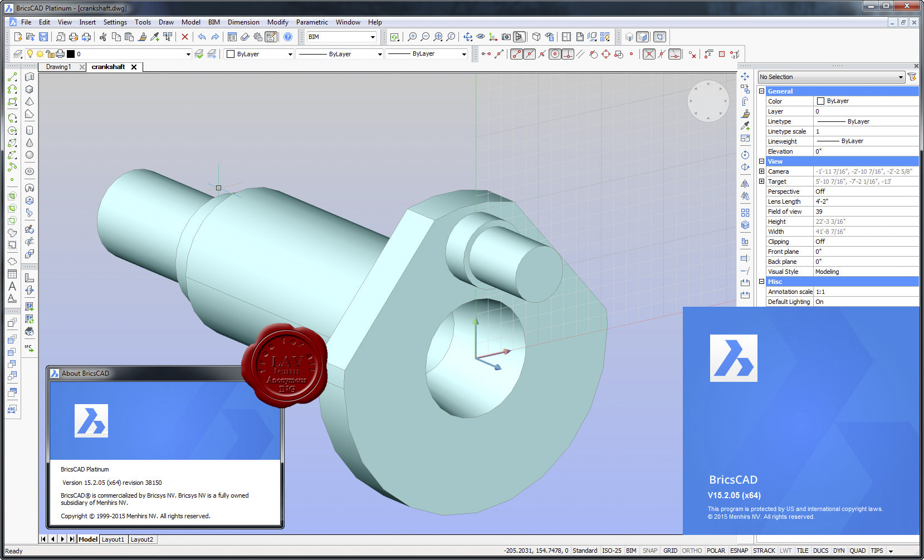Expand the Camera property row
The height and width of the screenshot is (560, 924).
pos(761,171)
